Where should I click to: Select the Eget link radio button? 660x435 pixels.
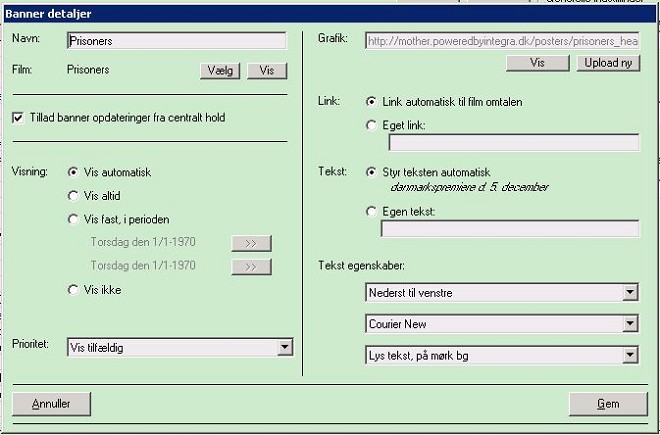[x=371, y=125]
